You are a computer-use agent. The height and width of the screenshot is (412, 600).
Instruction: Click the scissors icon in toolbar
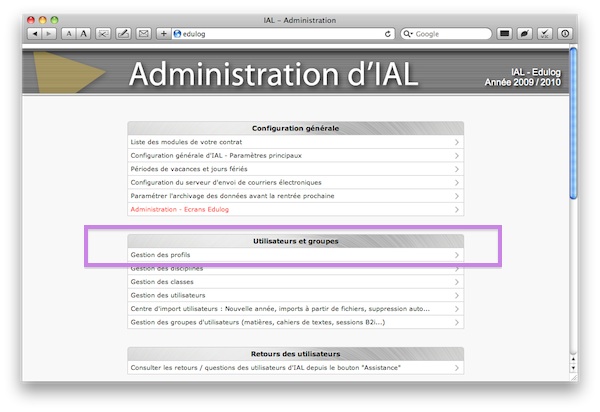tap(103, 34)
